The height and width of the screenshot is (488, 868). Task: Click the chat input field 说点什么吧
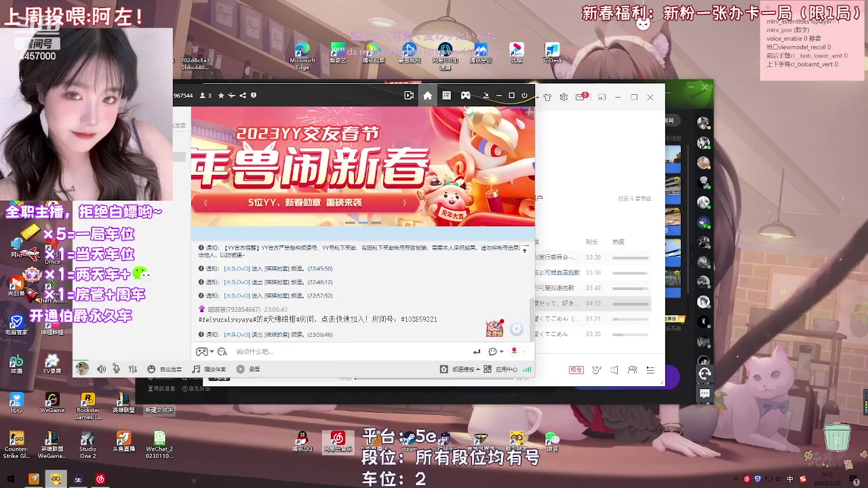tap(349, 352)
